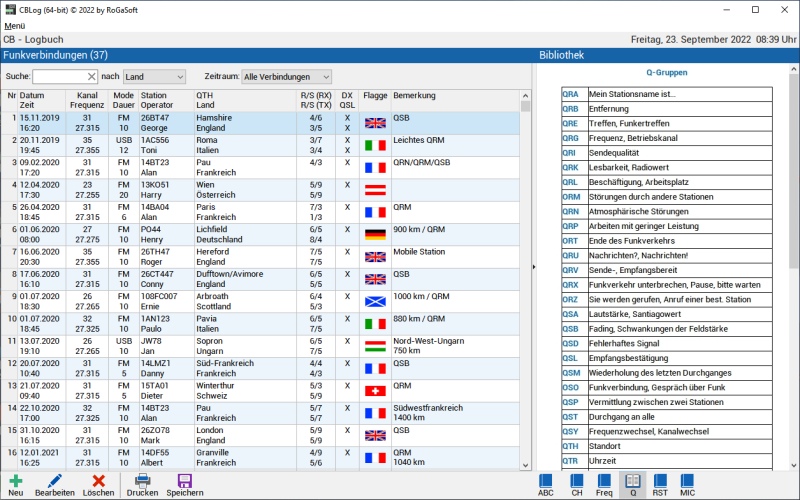Click the Bearbeiten pencil icon

coord(55,482)
